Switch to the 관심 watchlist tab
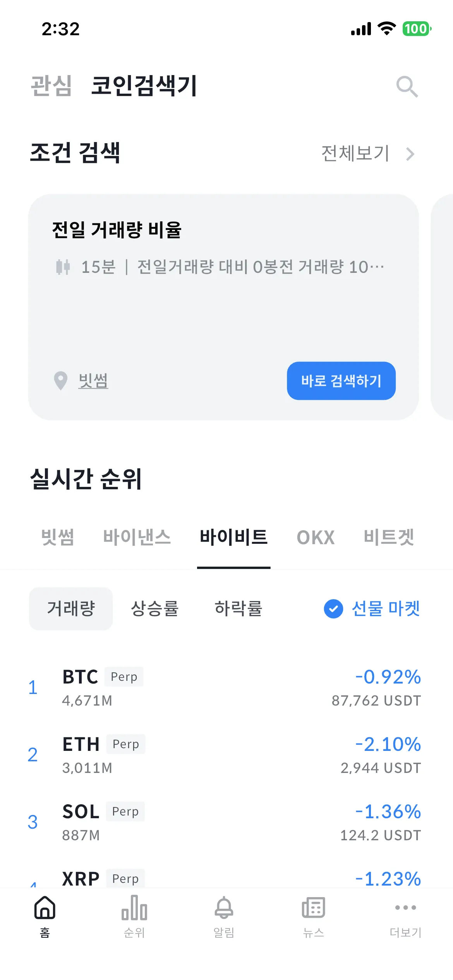453x980 pixels. (51, 86)
